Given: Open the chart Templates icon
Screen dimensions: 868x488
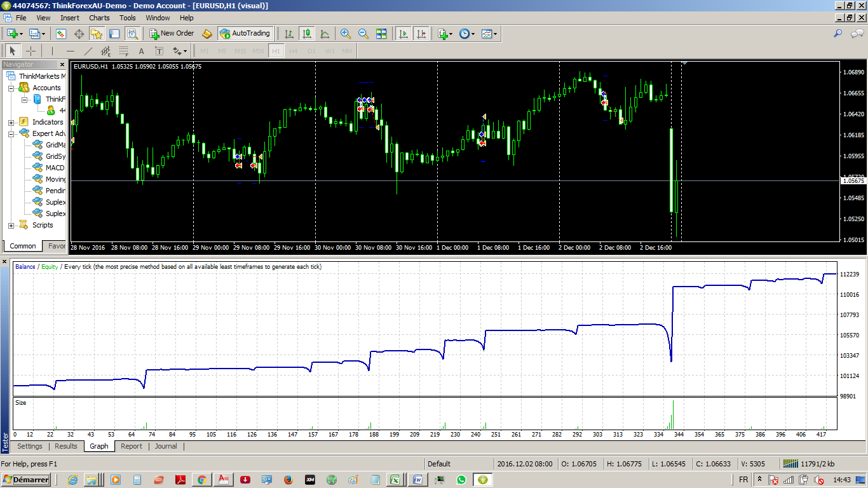Looking at the screenshot, I should (486, 34).
